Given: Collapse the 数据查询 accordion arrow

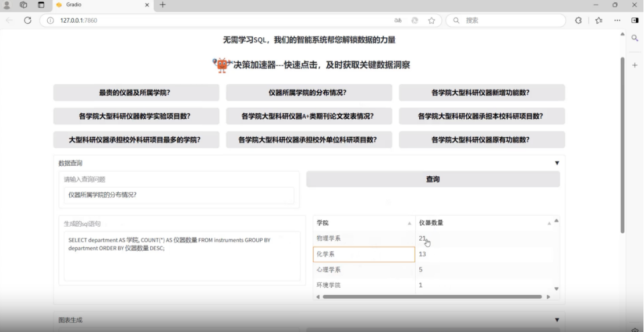Looking at the screenshot, I should (557, 163).
